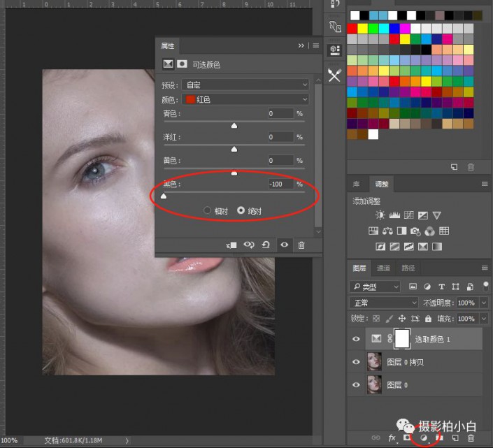Hide the 图层 0 拷贝 layer

click(357, 362)
